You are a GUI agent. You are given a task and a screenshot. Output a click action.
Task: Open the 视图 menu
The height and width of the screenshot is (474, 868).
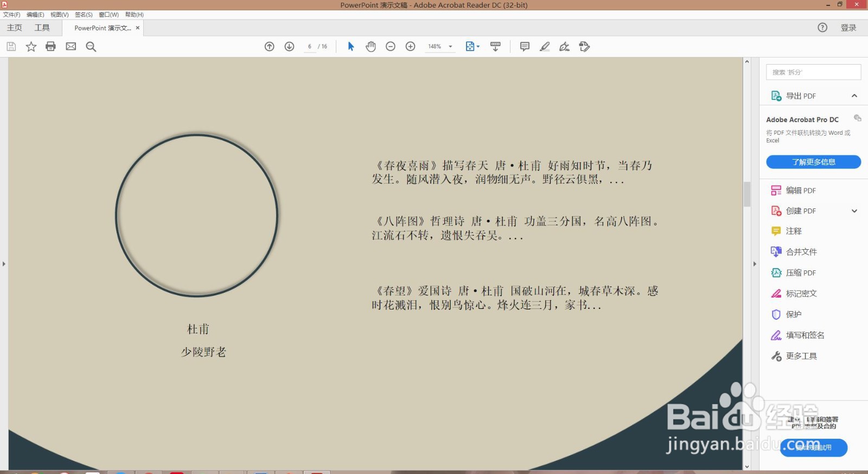(x=59, y=15)
